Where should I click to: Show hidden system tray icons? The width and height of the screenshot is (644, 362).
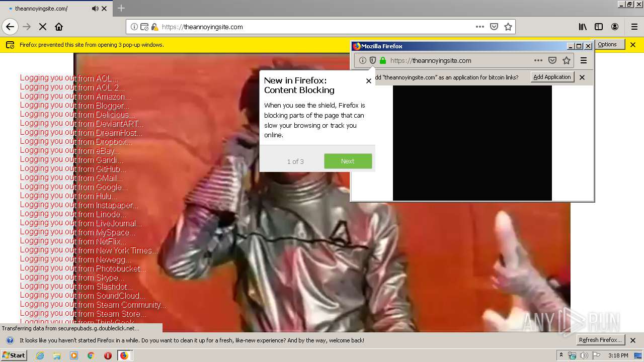click(x=561, y=355)
